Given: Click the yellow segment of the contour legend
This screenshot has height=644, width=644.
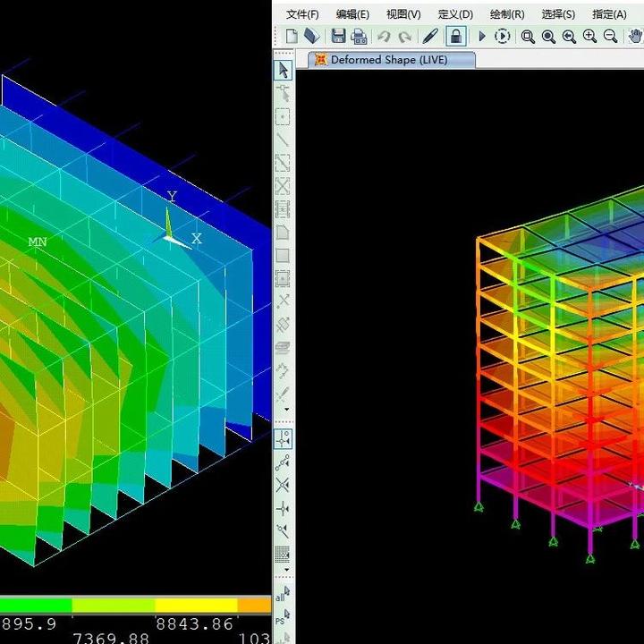Looking at the screenshot, I should click(196, 606).
